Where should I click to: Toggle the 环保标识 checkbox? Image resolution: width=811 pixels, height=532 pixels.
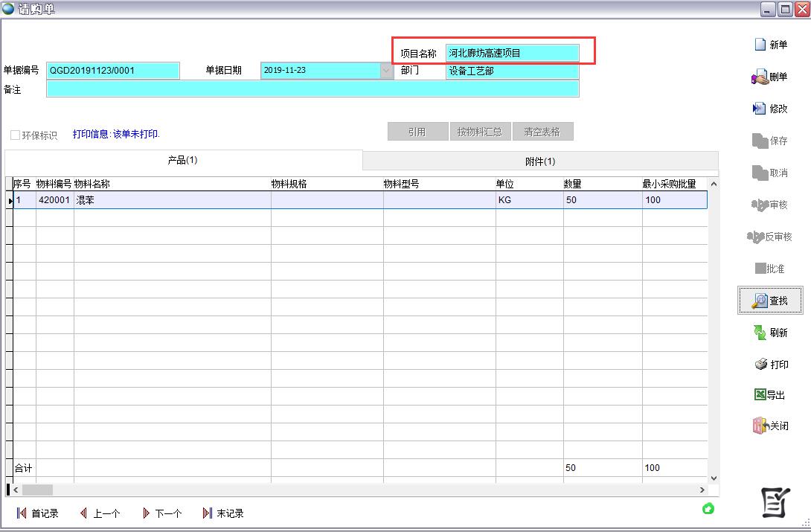(15, 135)
